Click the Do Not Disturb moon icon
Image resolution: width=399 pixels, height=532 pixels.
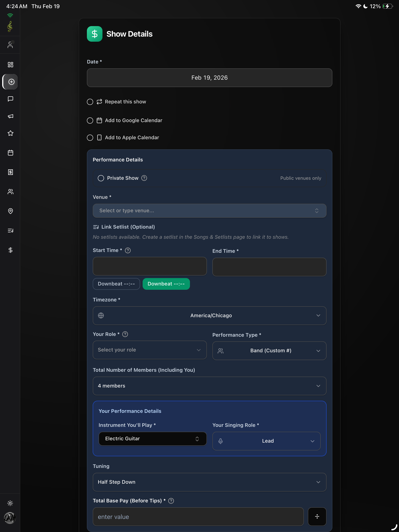[365, 6]
